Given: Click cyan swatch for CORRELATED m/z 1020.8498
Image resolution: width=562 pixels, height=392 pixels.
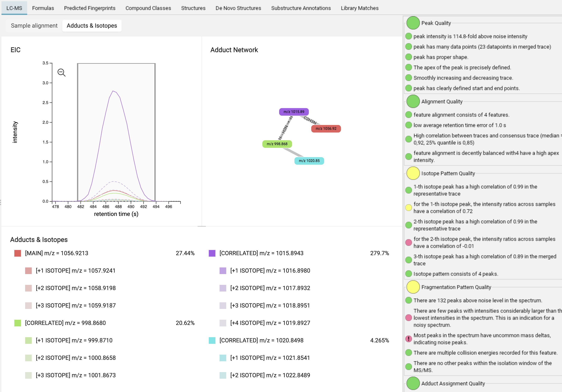Looking at the screenshot, I should pos(212,340).
